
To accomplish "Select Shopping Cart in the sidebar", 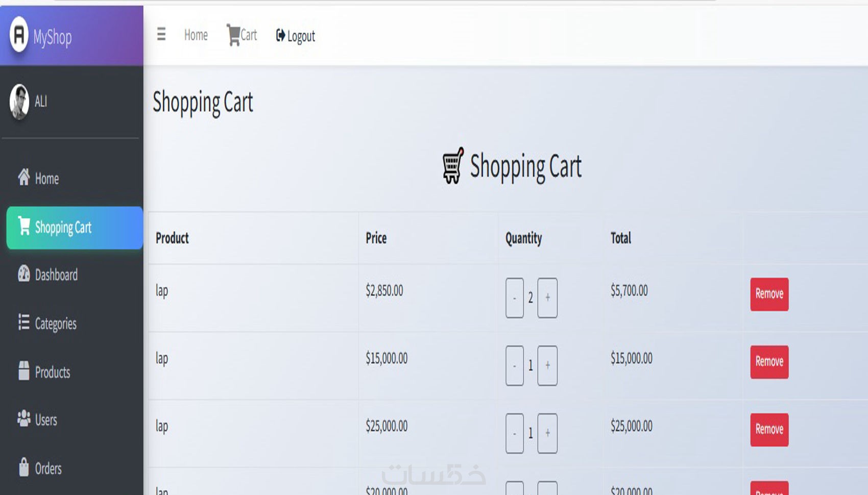I will 63,228.
